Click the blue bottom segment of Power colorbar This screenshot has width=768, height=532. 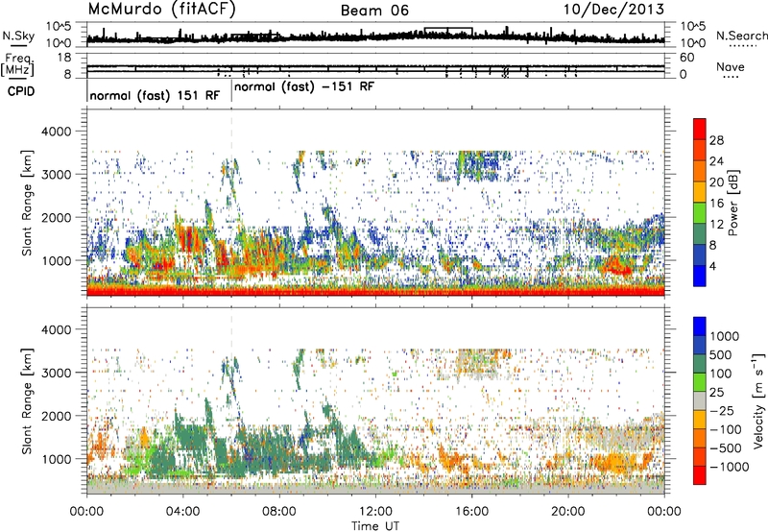[x=700, y=276]
